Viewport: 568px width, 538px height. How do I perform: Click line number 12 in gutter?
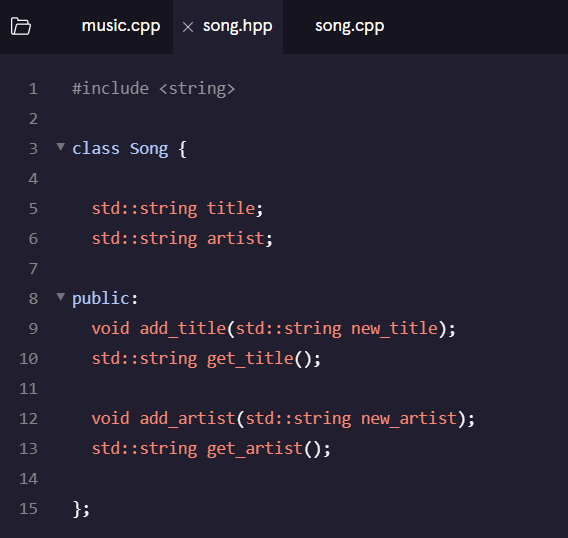click(x=28, y=419)
